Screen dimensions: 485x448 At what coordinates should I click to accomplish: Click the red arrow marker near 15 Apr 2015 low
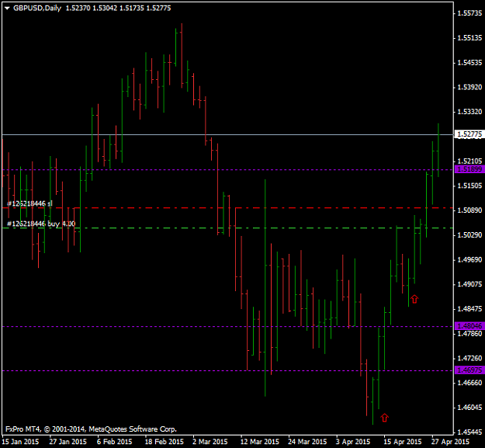(384, 418)
